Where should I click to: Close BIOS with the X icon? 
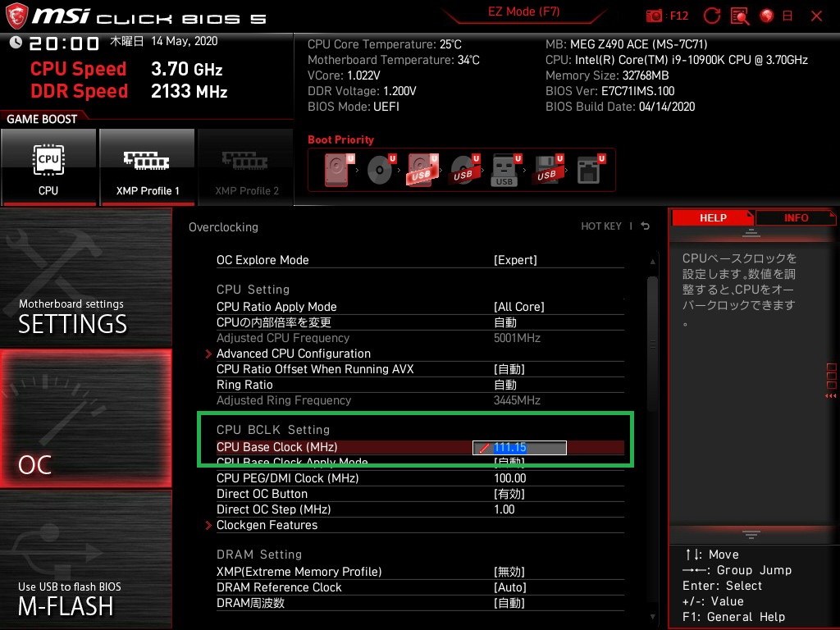click(816, 16)
